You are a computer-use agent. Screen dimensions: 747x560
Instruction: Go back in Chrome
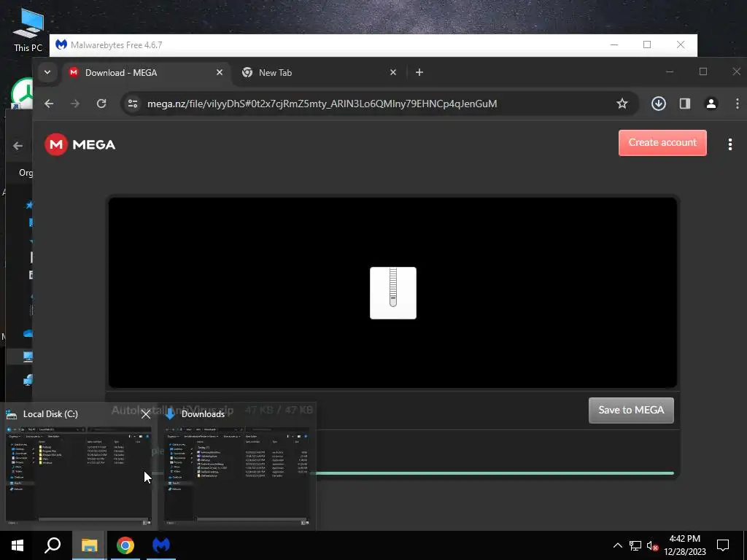[x=49, y=104]
